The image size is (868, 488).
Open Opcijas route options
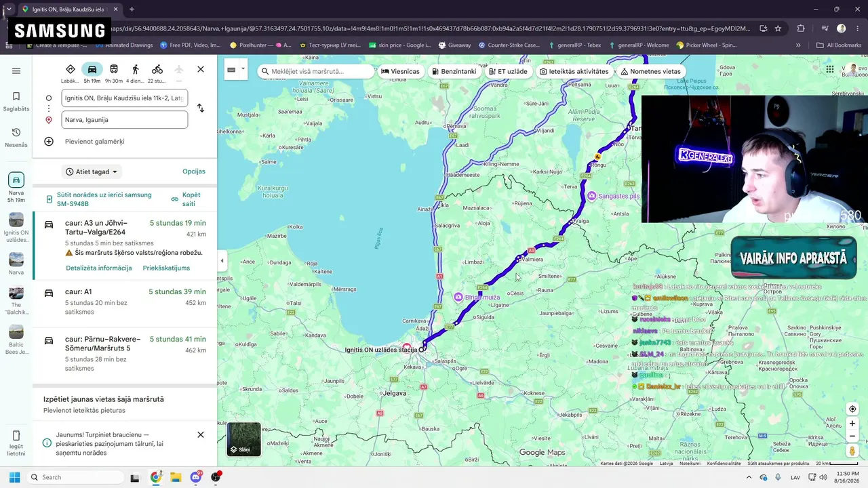tap(194, 171)
